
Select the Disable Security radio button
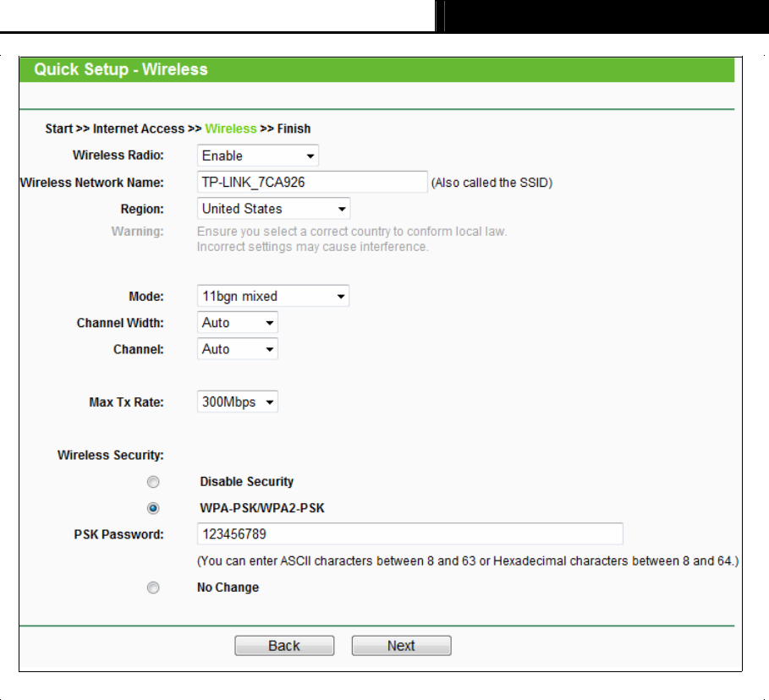153,482
